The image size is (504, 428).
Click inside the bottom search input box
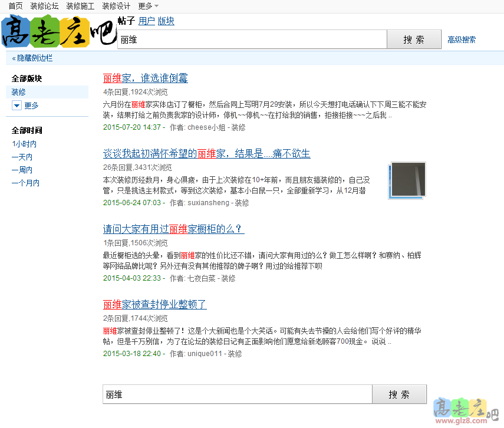(x=236, y=394)
